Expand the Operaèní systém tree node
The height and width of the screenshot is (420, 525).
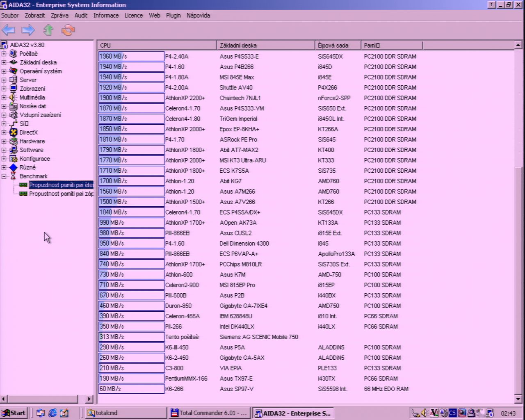(x=4, y=71)
